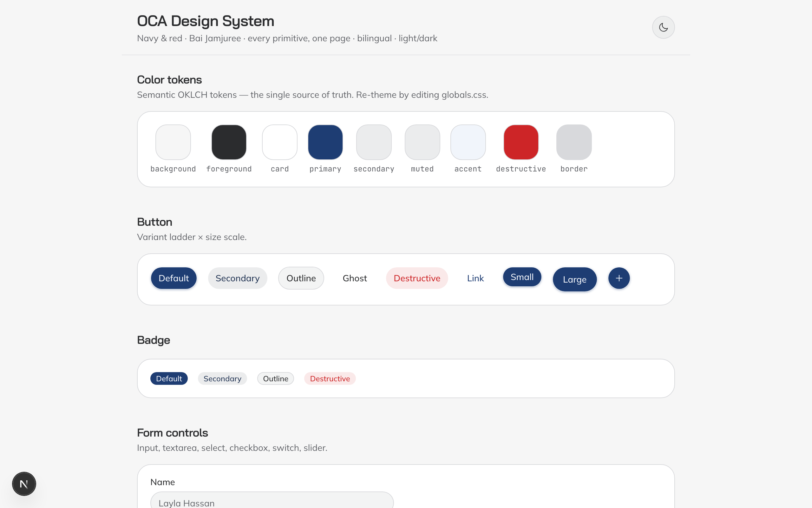Click the Destructive button
812x508 pixels.
pos(417,278)
